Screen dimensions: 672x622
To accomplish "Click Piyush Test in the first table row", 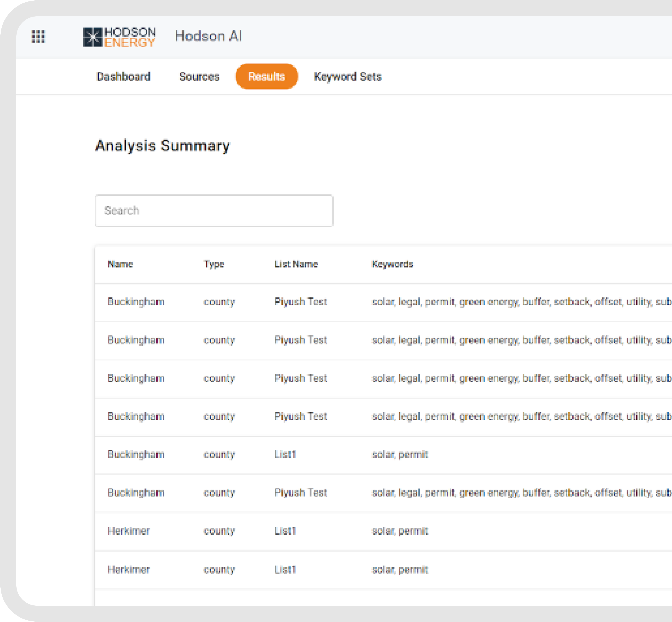I will point(301,302).
